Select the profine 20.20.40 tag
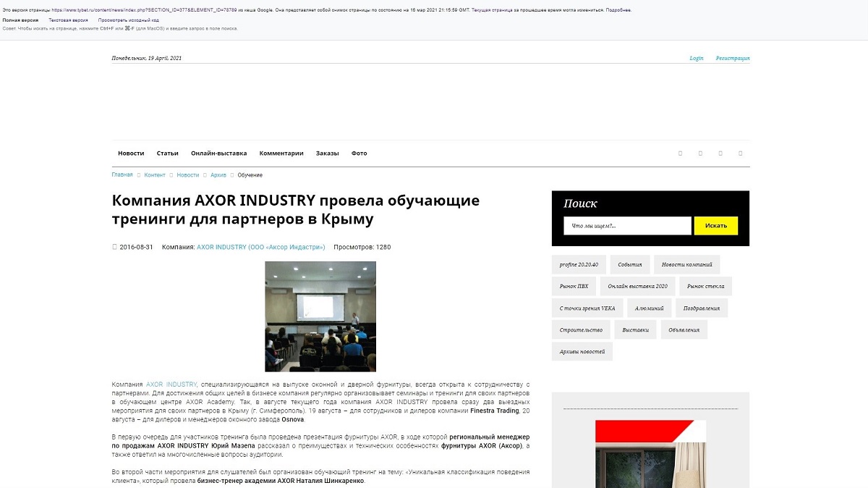The image size is (868, 488). click(x=579, y=264)
